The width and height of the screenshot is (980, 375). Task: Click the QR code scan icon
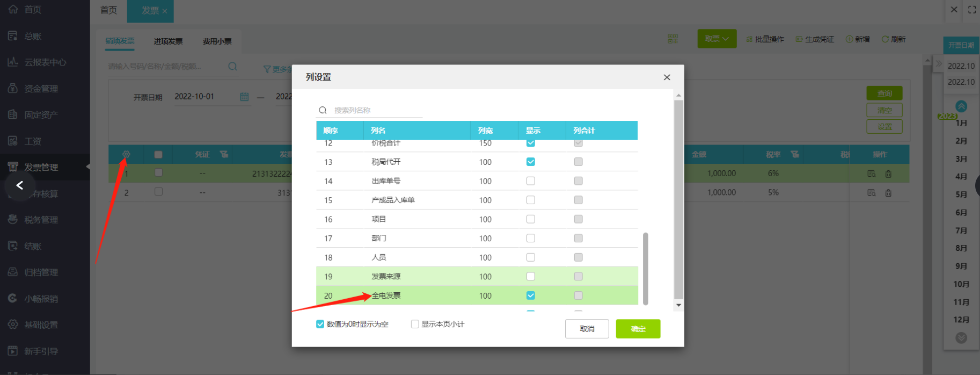[672, 39]
